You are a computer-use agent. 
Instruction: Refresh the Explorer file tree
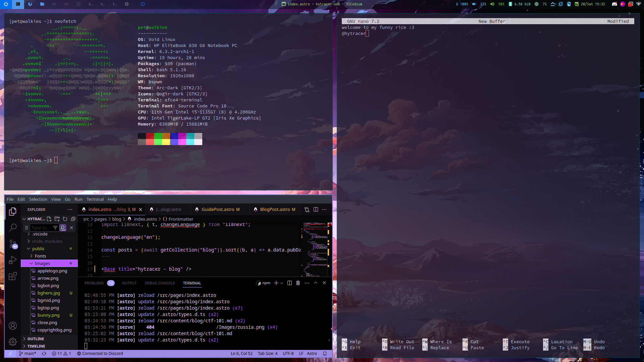coord(65,219)
